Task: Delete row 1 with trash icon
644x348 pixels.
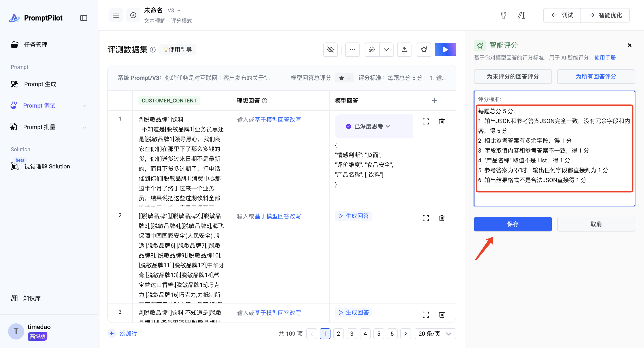Action: tap(442, 121)
